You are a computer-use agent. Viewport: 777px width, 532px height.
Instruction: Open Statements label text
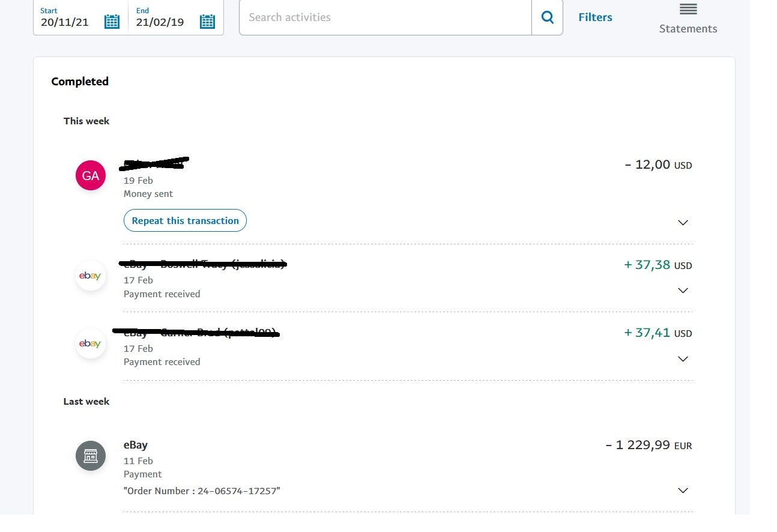tap(688, 29)
